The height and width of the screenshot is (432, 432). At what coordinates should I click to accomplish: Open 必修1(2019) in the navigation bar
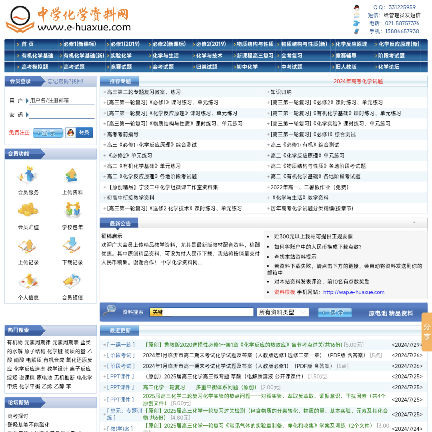click(x=125, y=44)
